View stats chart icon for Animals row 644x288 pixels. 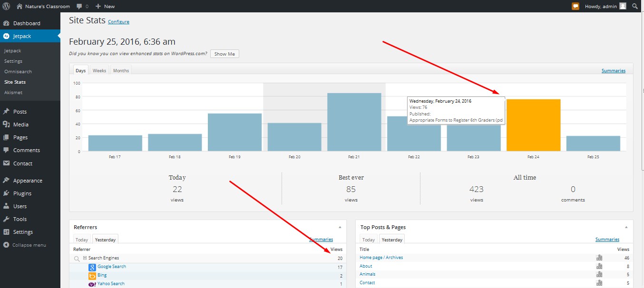pos(599,274)
